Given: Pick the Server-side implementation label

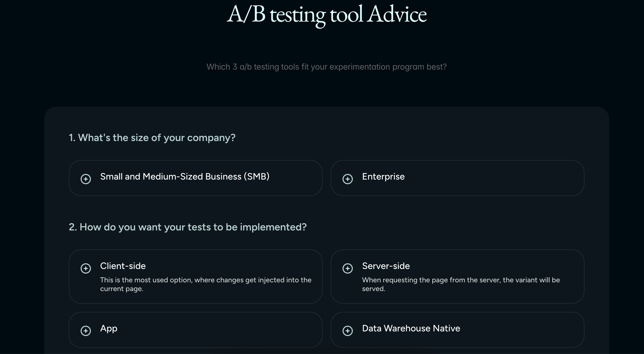Looking at the screenshot, I should (386, 266).
